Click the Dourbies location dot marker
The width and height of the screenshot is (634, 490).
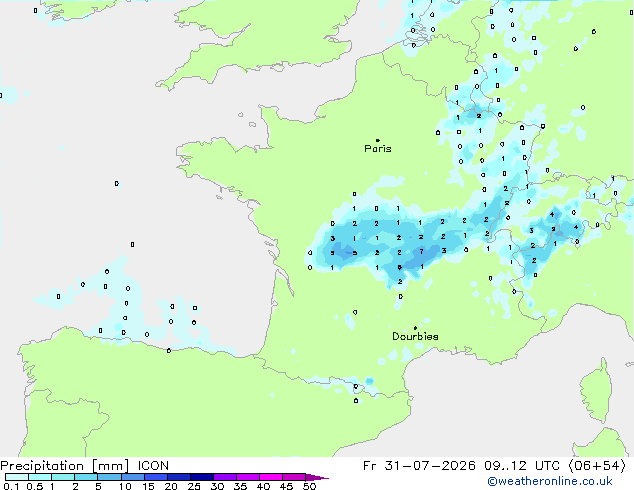[415, 328]
